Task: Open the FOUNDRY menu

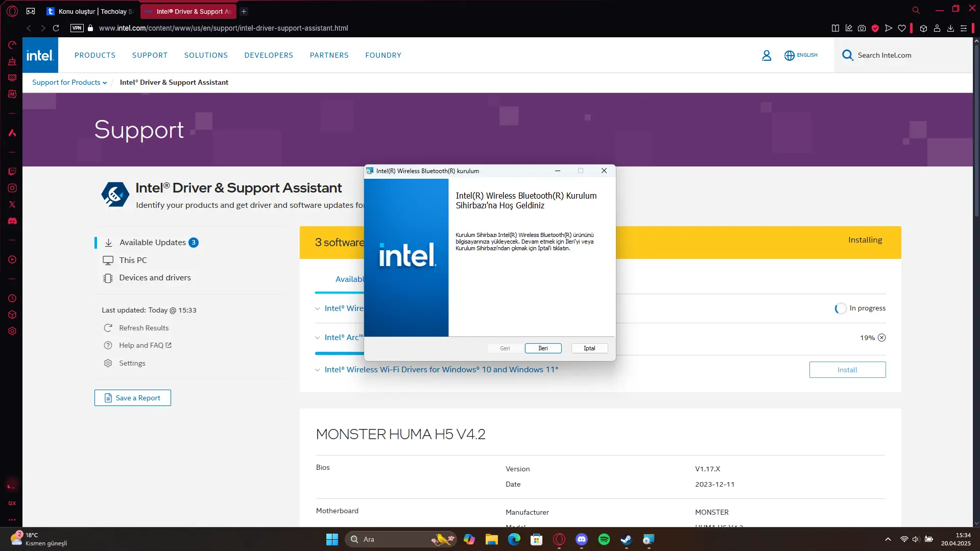Action: pos(383,55)
